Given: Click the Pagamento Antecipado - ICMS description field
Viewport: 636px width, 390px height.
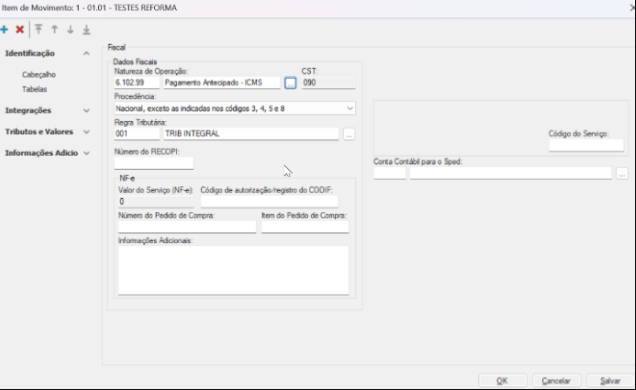Looking at the screenshot, I should (221, 83).
